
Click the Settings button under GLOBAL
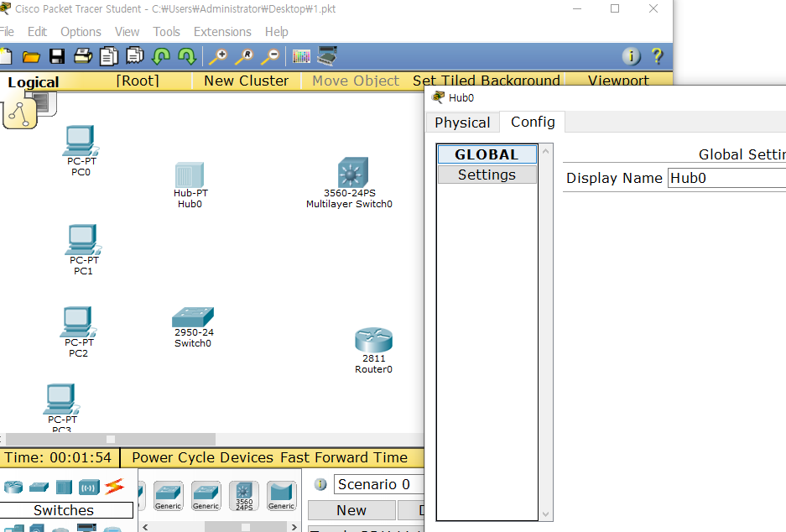(487, 175)
